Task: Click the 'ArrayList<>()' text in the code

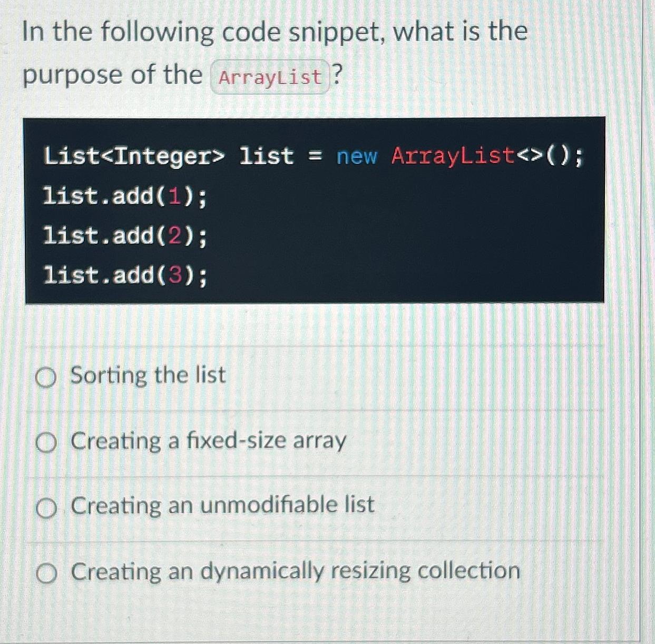Action: (483, 156)
